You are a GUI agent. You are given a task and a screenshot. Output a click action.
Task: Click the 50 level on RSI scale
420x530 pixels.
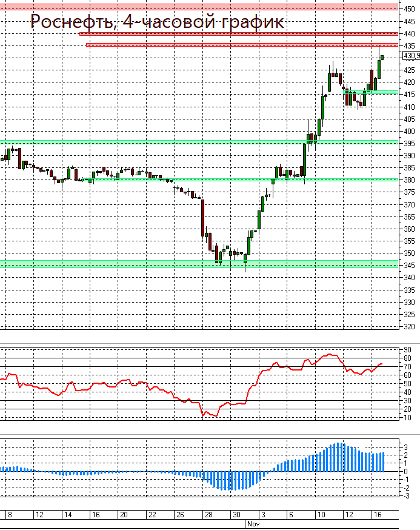407,384
